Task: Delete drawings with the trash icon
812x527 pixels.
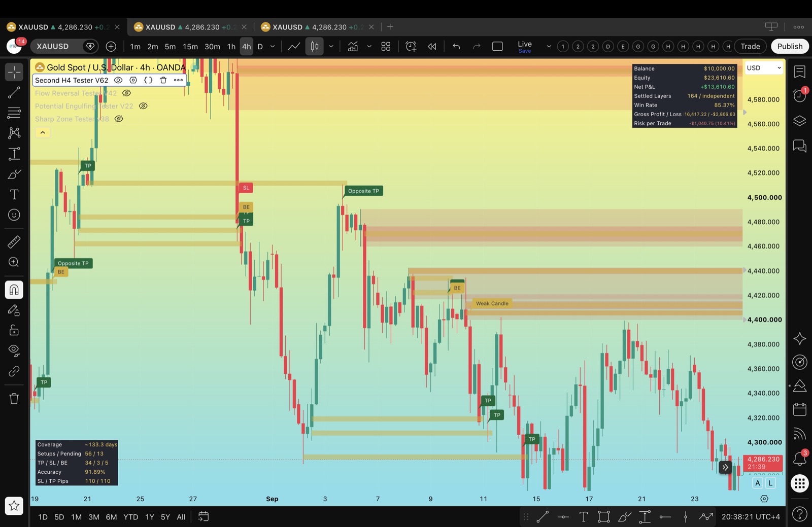Action: 14,399
